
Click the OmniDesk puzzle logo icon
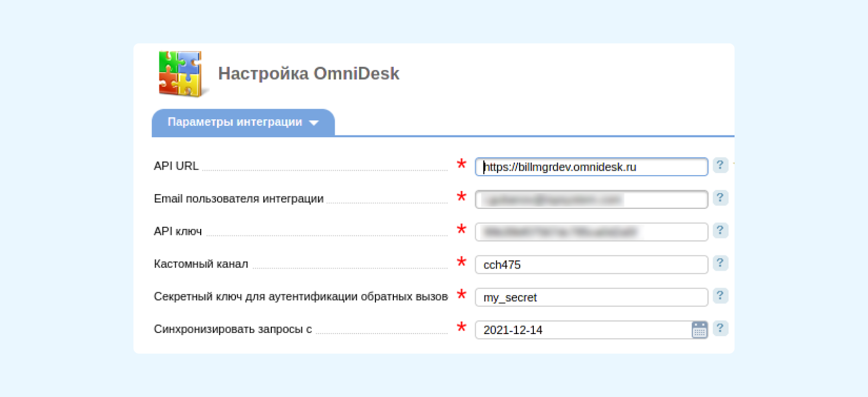click(182, 74)
